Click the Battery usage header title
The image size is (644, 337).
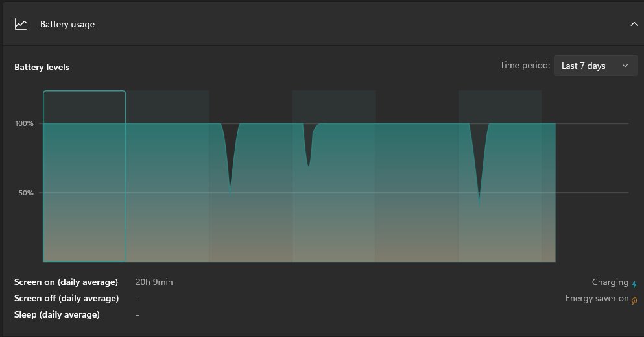pos(67,24)
